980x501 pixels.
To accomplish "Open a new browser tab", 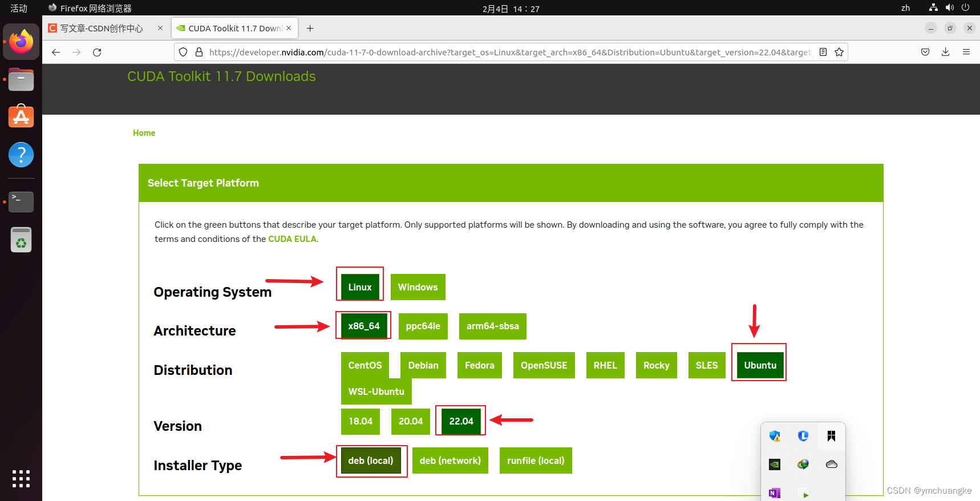I will click(x=310, y=29).
